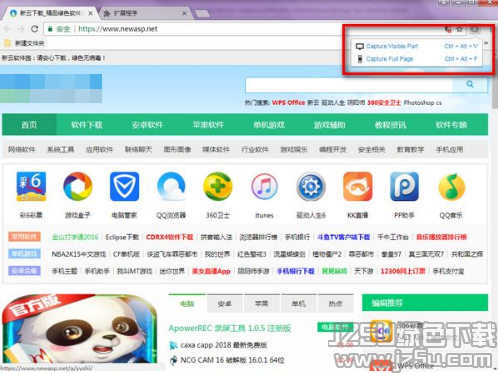Image resolution: width=498 pixels, height=373 pixels.
Task: Click panda 官方版 banner image
Action: [79, 329]
